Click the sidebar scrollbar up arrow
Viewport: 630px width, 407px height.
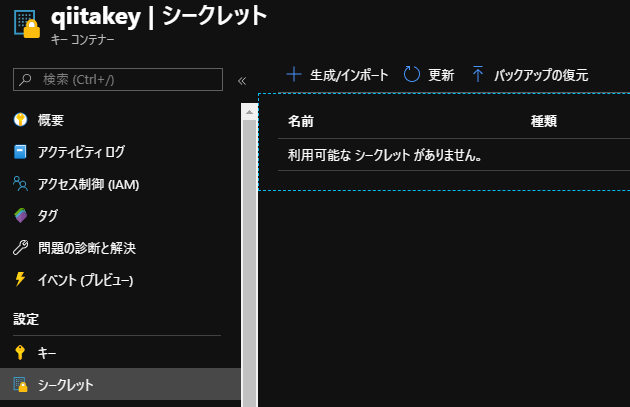click(x=249, y=112)
